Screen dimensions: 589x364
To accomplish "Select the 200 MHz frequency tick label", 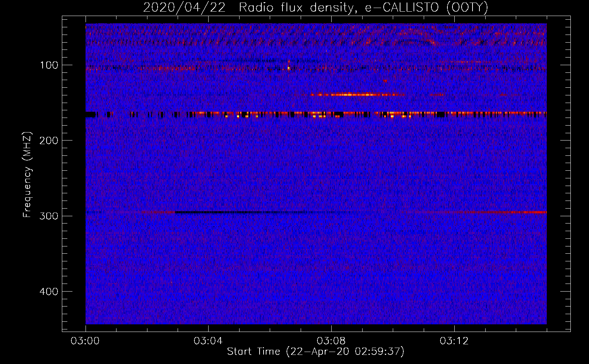I will [49, 141].
